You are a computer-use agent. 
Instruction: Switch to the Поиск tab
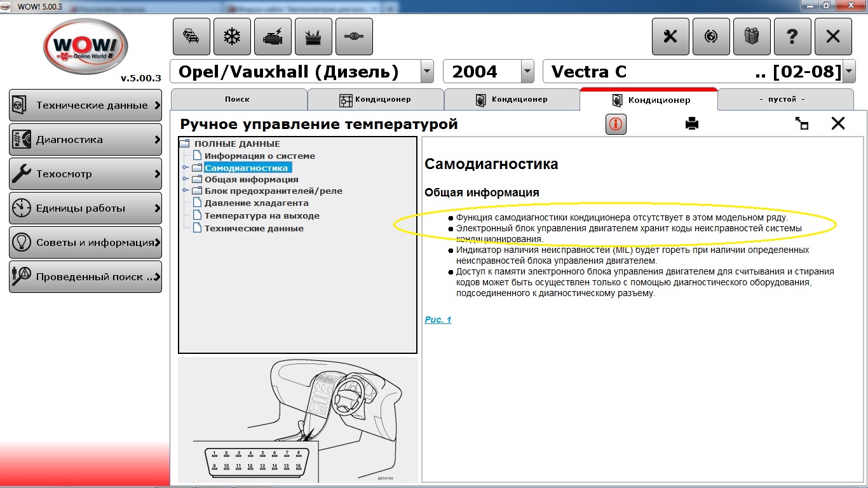(239, 100)
